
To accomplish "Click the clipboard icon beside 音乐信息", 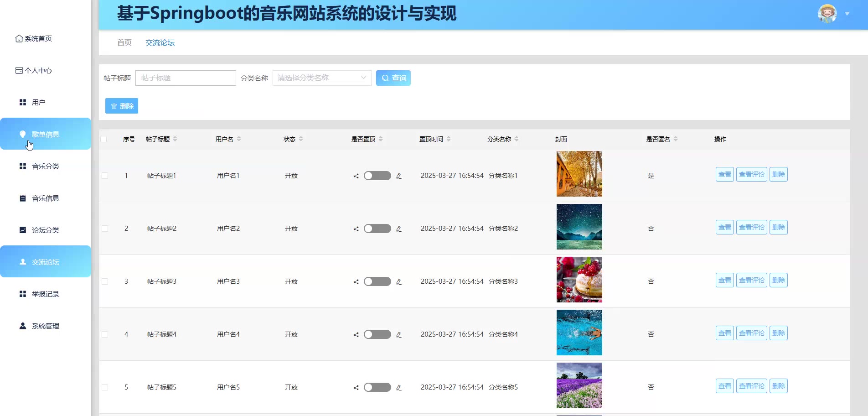I will [22, 198].
